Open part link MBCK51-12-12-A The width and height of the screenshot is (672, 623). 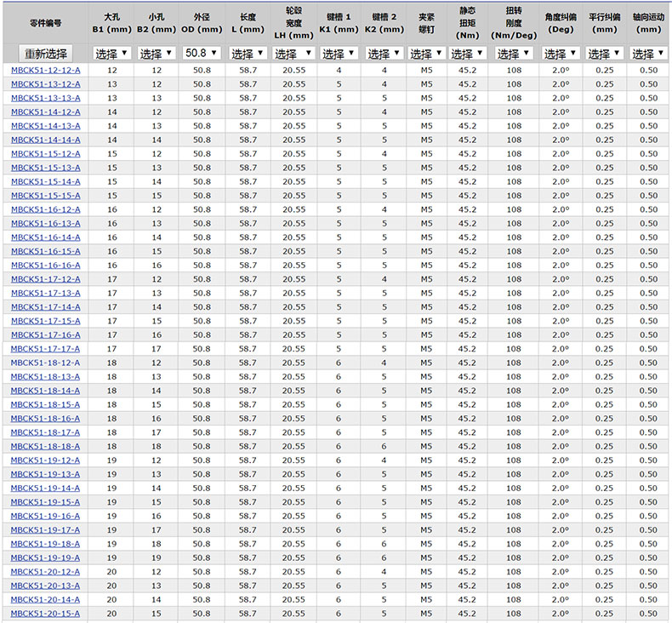tap(46, 70)
